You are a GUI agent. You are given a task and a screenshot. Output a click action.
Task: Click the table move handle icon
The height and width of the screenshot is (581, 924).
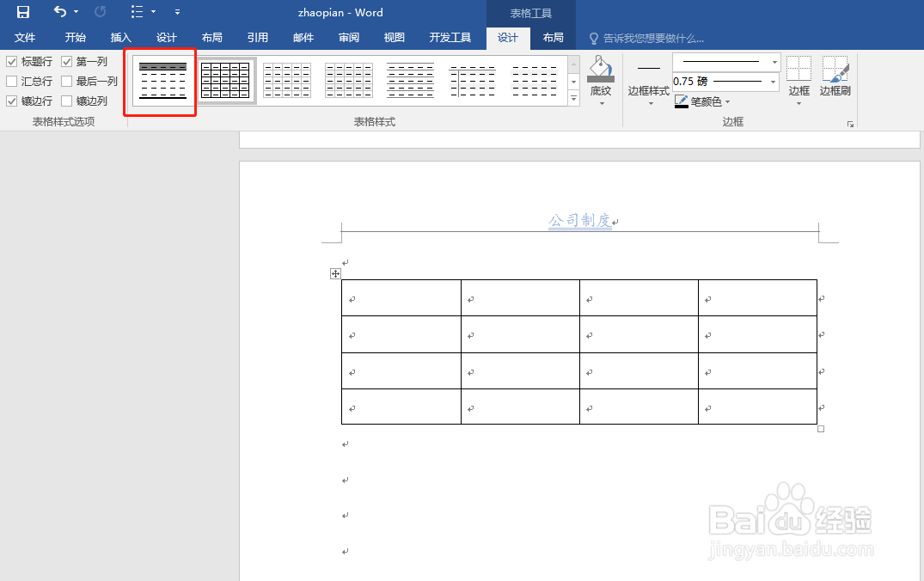point(335,273)
